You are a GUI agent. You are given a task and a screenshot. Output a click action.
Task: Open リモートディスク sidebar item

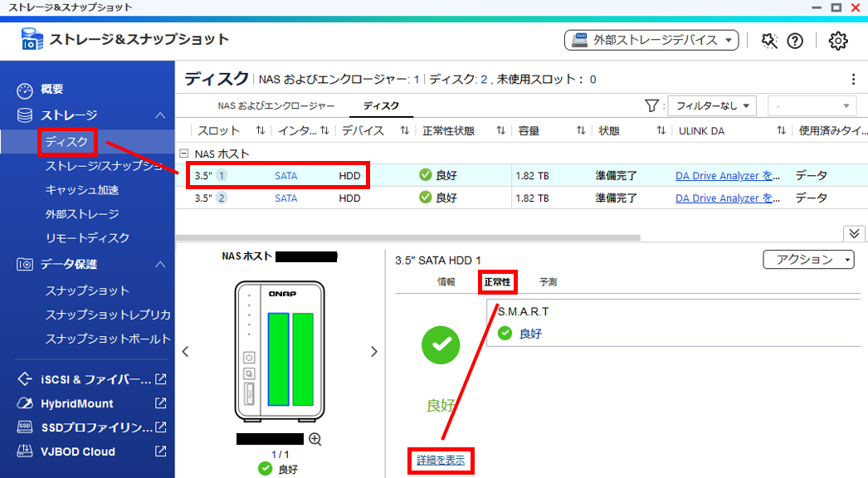[87, 237]
